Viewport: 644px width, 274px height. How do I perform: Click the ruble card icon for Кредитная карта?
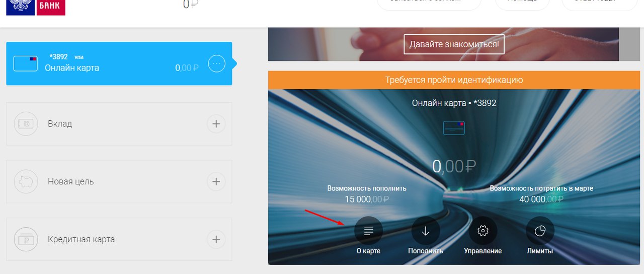pyautogui.click(x=26, y=239)
